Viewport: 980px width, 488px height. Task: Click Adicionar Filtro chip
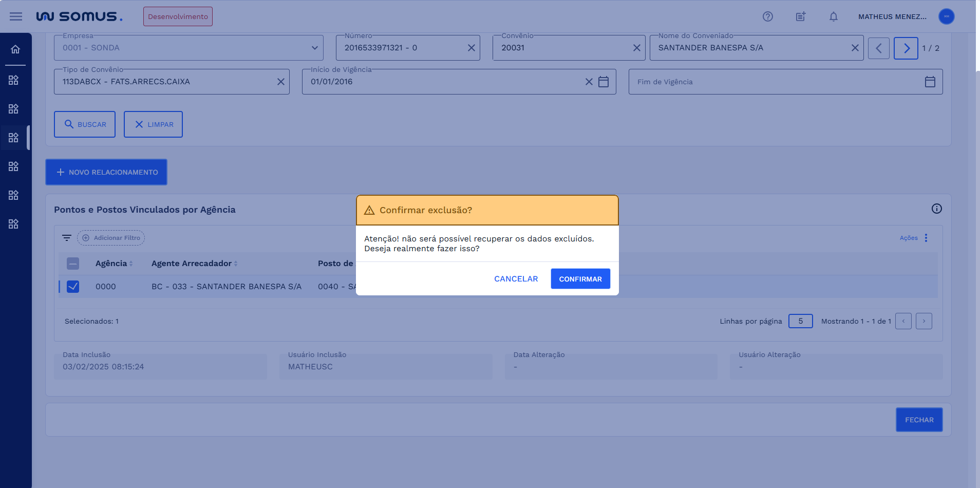coord(111,238)
